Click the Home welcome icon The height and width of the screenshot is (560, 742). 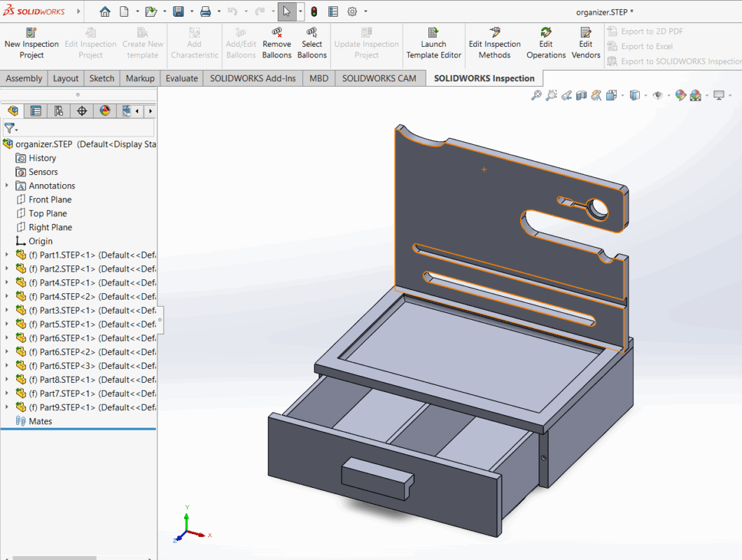point(104,11)
